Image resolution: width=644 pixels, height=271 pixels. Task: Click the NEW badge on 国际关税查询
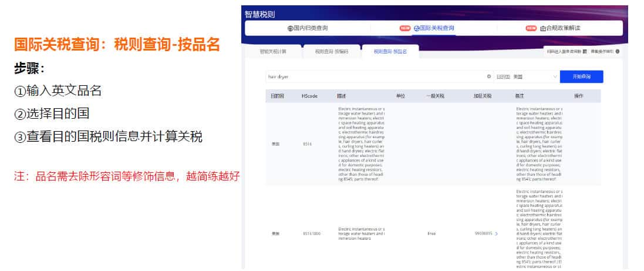coord(405,28)
